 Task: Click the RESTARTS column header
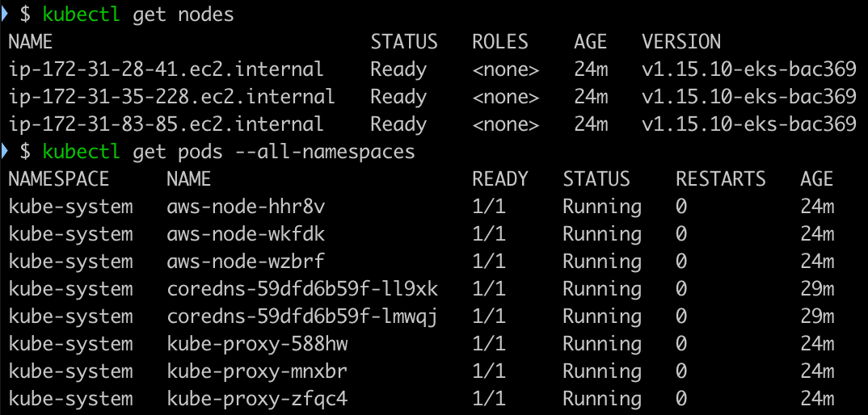click(721, 179)
